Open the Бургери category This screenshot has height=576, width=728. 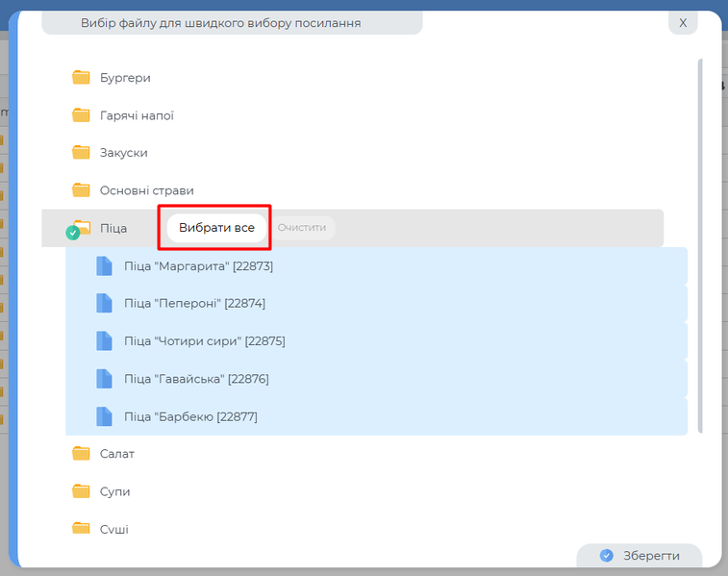coord(125,78)
